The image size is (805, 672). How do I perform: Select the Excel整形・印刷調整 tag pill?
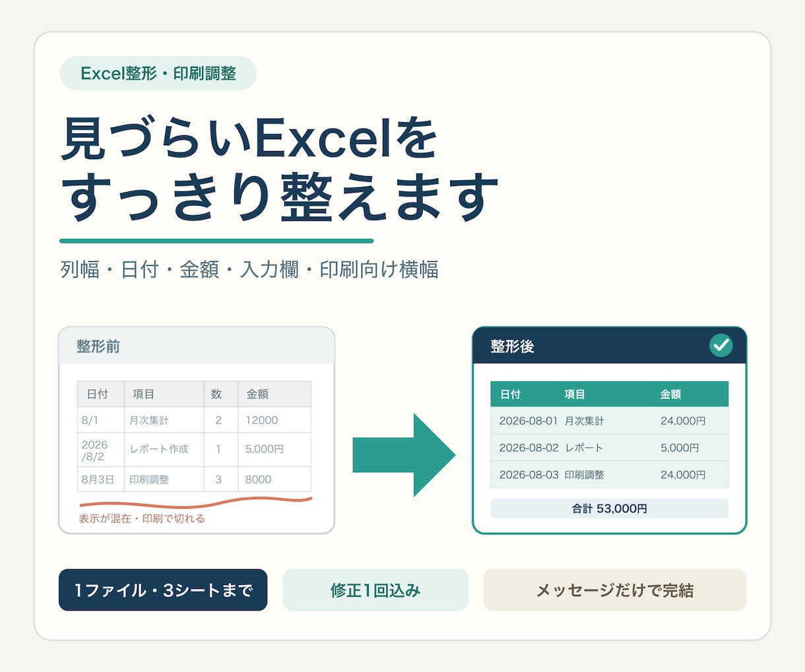(x=158, y=73)
